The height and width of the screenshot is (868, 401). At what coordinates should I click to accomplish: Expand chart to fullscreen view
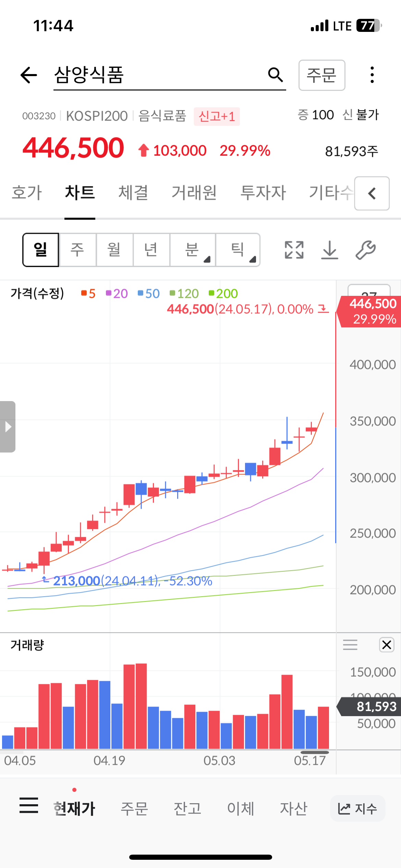pos(294,250)
